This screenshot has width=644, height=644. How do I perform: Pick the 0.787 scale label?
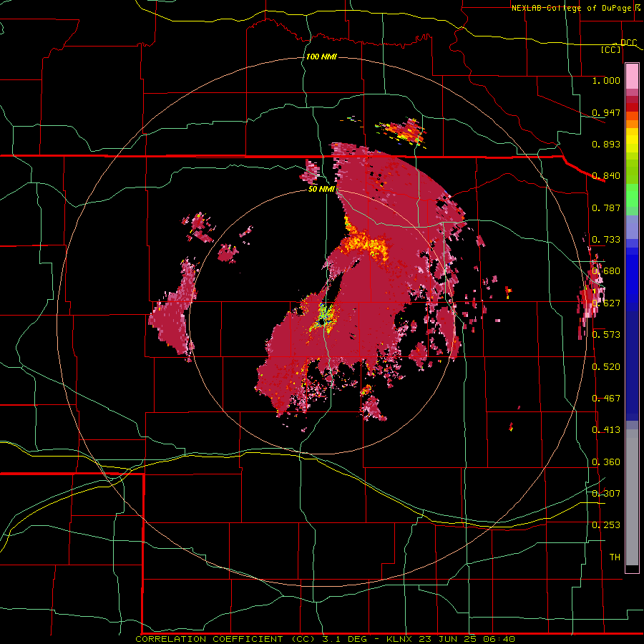click(x=606, y=208)
